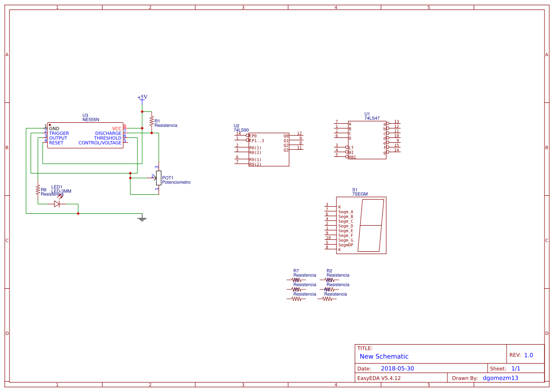Click the U3 designator label
Screen dimensions: 554x392
(x=85, y=116)
